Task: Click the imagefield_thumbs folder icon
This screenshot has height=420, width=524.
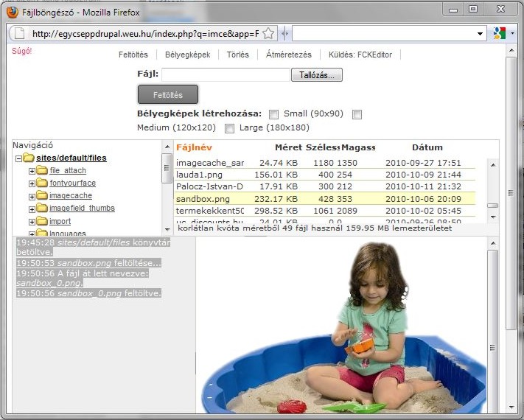Action: tap(42, 208)
